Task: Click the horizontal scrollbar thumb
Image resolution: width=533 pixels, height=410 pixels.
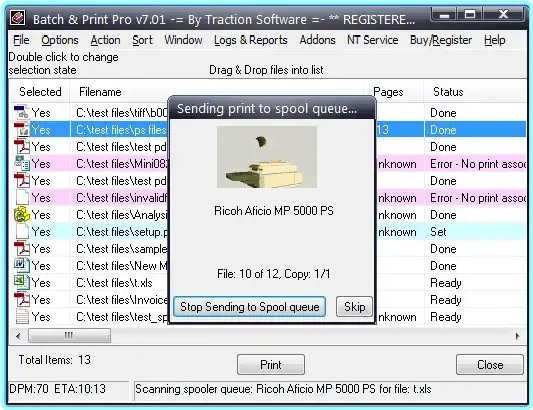Action: point(69,336)
